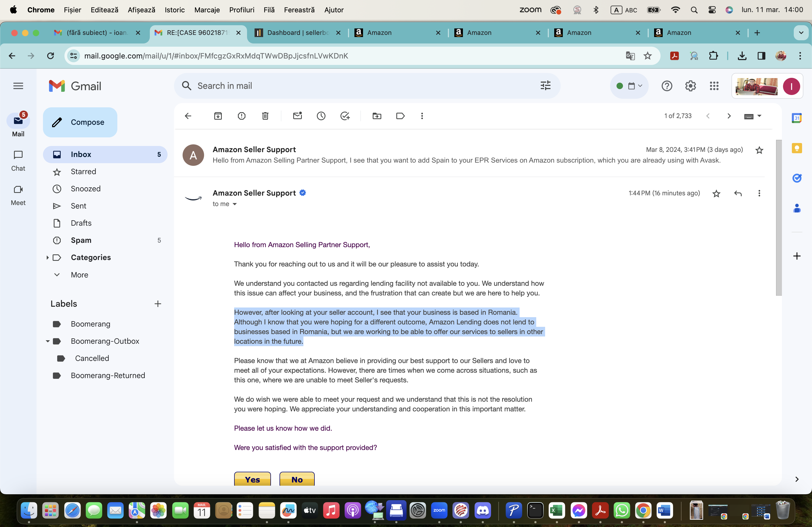Image resolution: width=812 pixels, height=527 pixels.
Task: Open Google Calendar in side panel
Action: pyautogui.click(x=797, y=118)
